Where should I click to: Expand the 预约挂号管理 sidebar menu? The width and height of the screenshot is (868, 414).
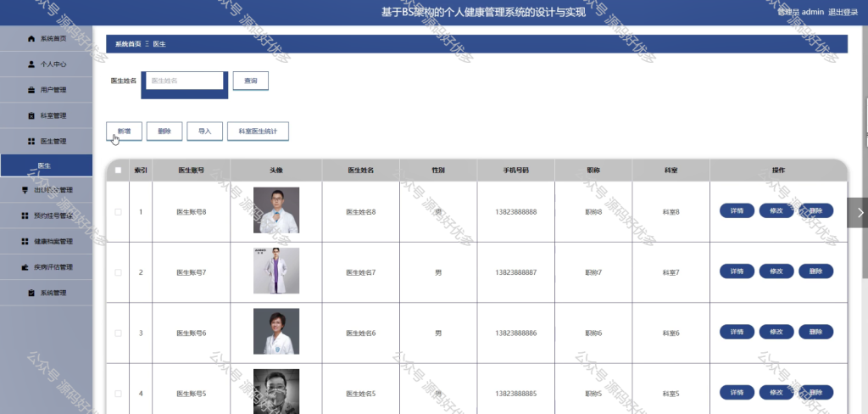pyautogui.click(x=47, y=215)
